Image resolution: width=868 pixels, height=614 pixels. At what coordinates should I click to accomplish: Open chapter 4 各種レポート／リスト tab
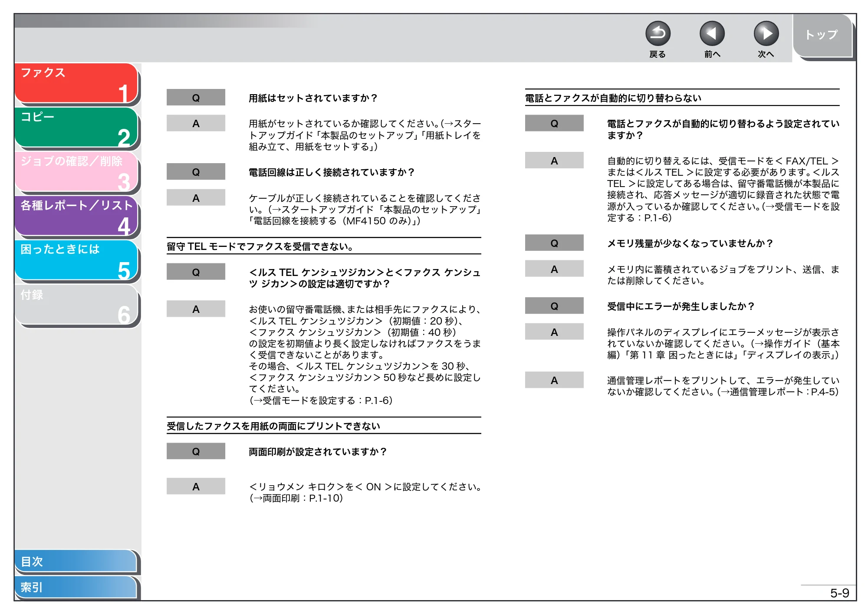pos(76,216)
